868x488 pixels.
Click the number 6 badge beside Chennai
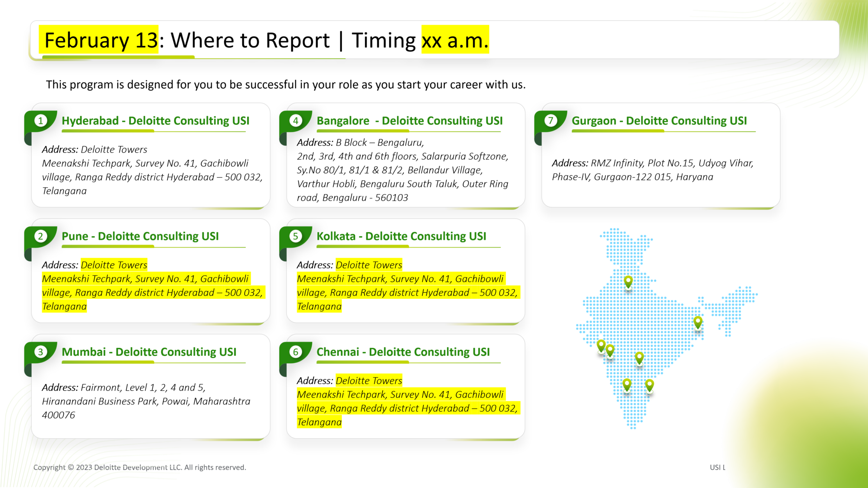tap(296, 352)
